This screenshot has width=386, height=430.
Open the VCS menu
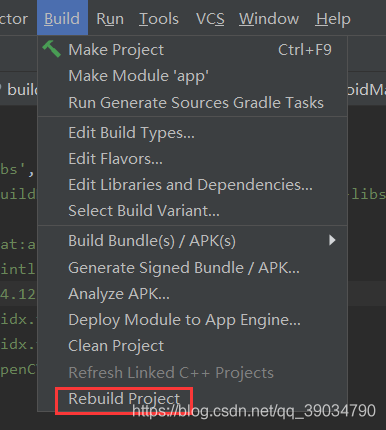click(210, 19)
